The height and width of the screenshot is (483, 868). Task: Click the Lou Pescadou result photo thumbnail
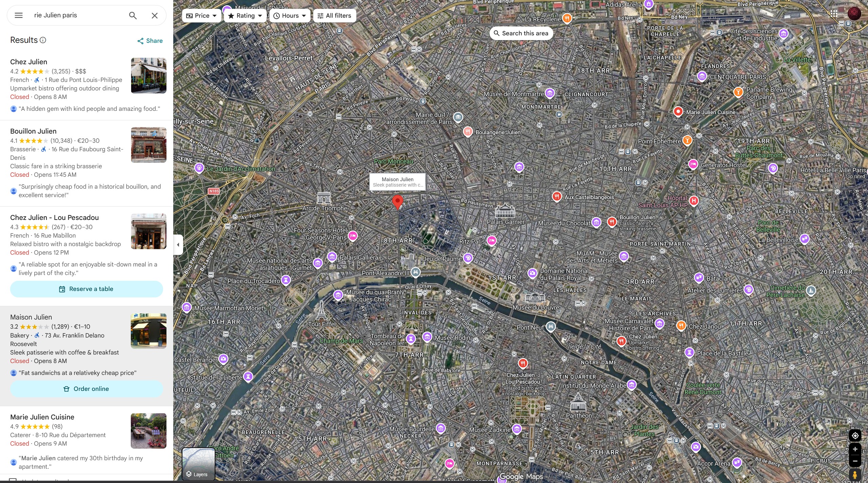tap(148, 231)
